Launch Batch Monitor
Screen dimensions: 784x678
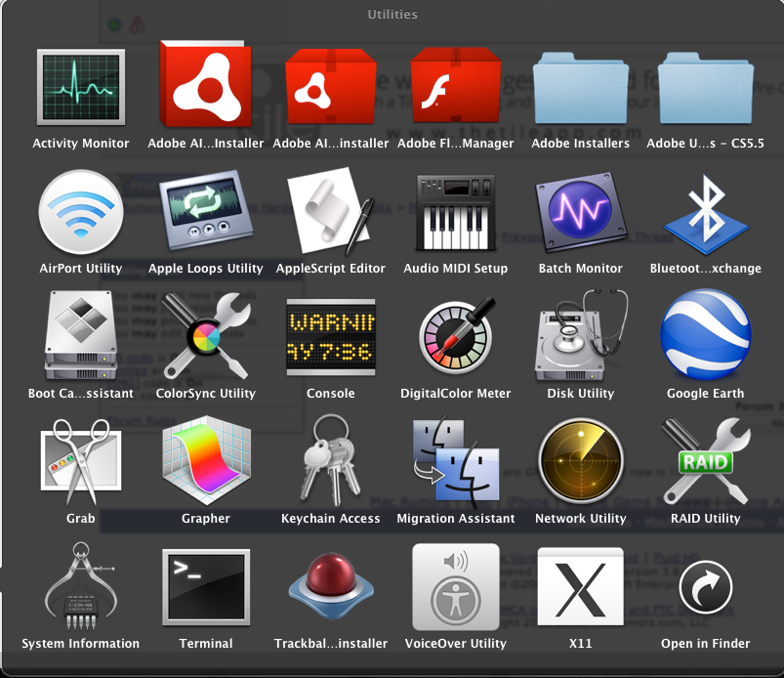coord(581,212)
